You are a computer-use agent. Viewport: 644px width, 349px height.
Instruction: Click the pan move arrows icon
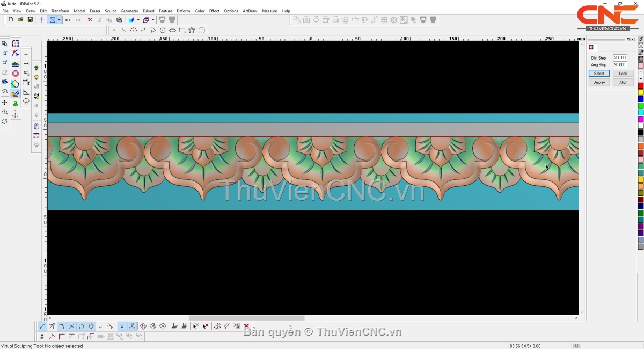(x=5, y=103)
